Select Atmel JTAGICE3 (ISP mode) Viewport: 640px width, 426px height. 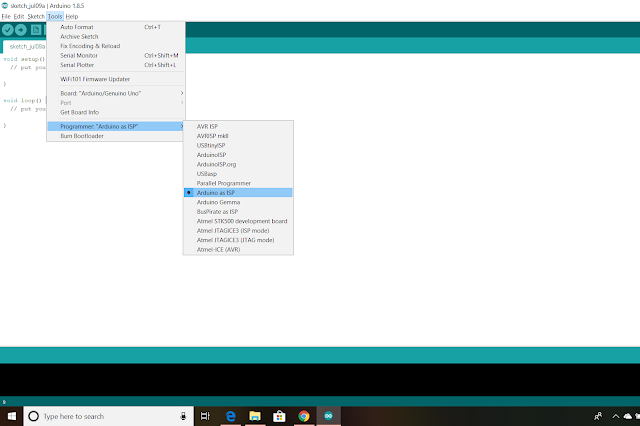point(238,231)
